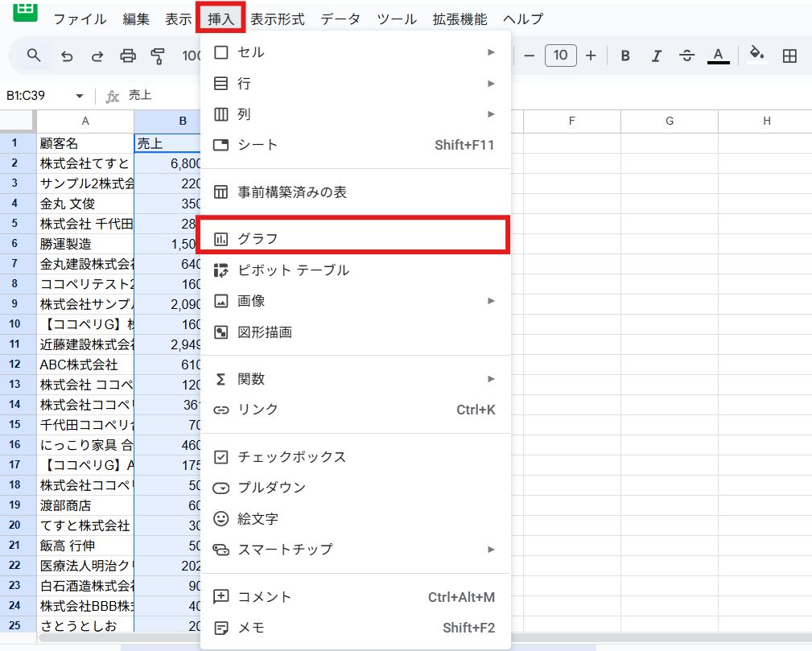Open the データ menu
Image resolution: width=812 pixels, height=651 pixels.
point(340,19)
